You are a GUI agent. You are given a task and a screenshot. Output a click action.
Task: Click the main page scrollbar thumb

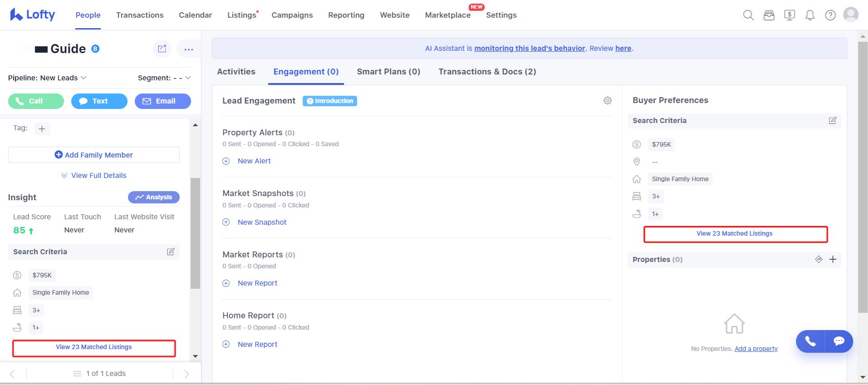(x=863, y=177)
